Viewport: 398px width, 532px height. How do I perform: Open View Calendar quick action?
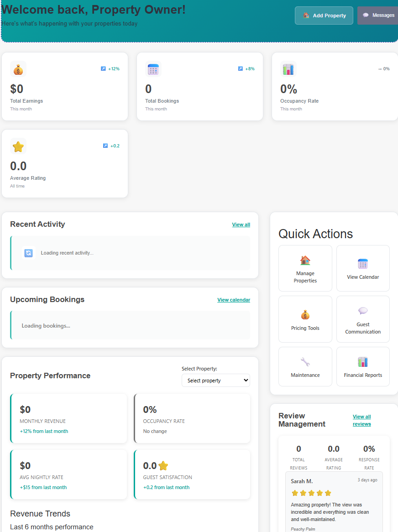point(363,268)
